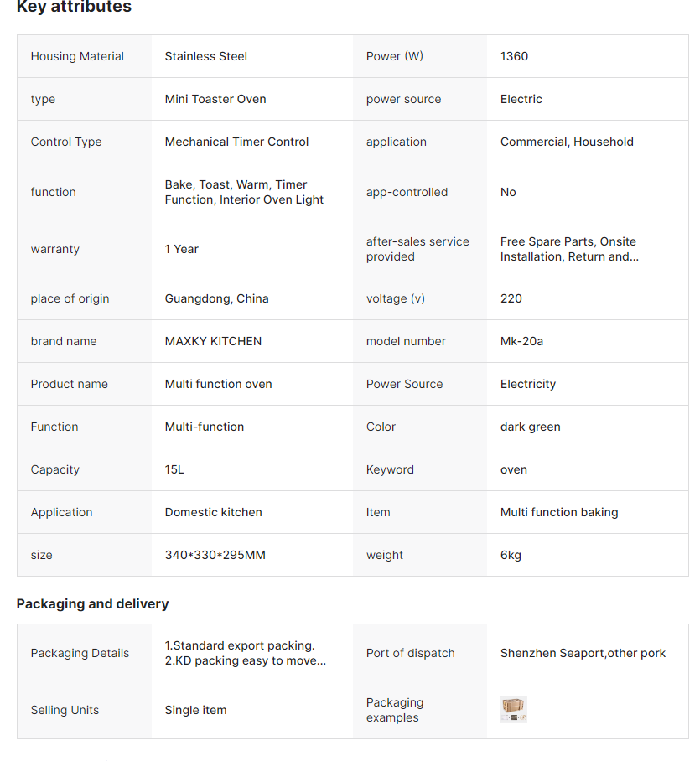Click the Shenzhen Seaport dispatch value

click(583, 653)
